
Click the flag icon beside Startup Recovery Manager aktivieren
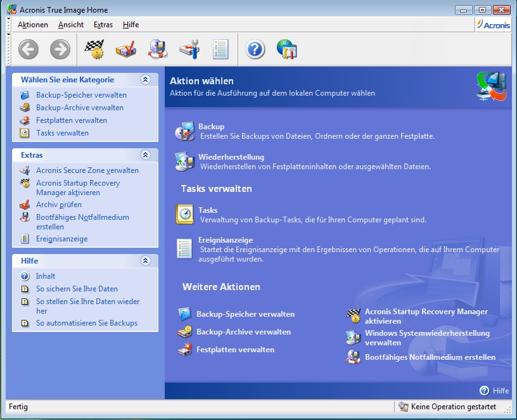point(354,316)
